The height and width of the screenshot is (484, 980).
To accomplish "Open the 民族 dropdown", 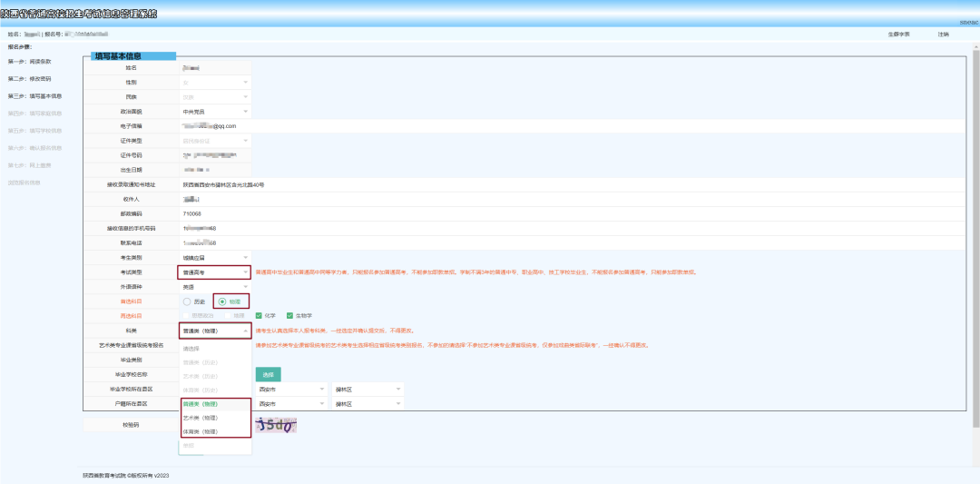I will tap(215, 97).
